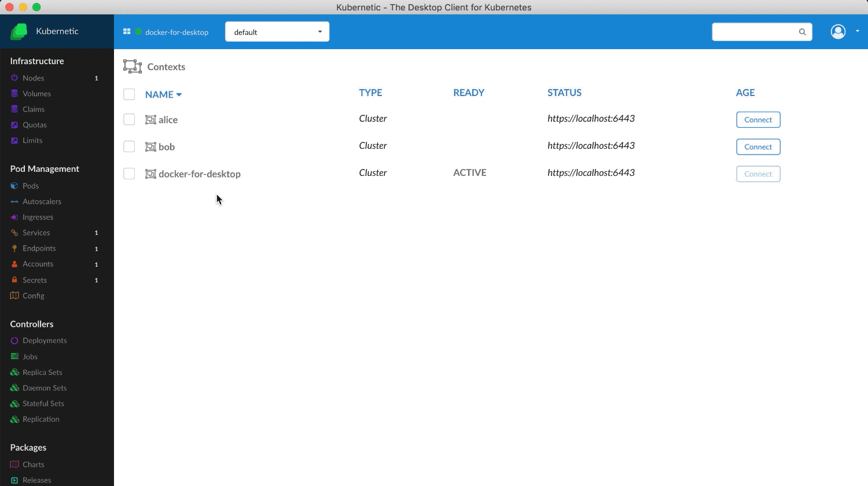Click the contexts grid icon in top bar
868x486 pixels.
click(x=126, y=32)
